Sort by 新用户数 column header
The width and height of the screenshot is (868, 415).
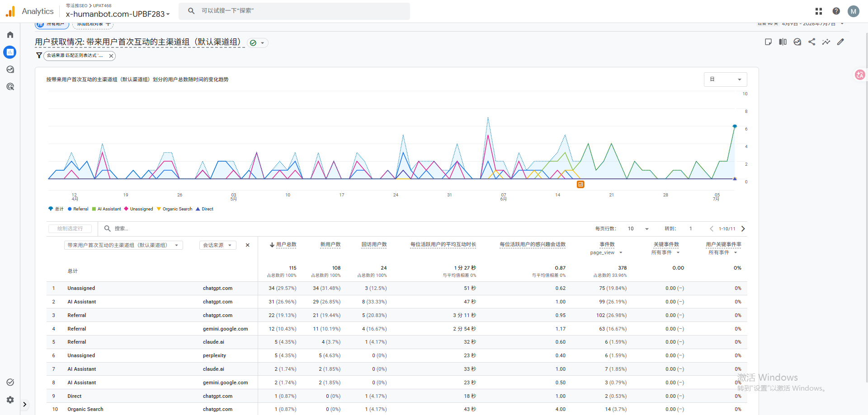[x=330, y=244]
